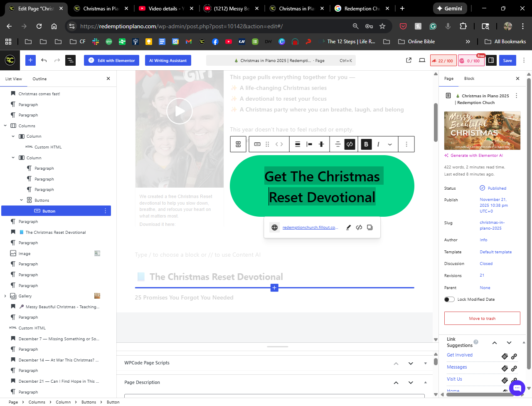Toggle the settings sidebar panel button

(491, 60)
